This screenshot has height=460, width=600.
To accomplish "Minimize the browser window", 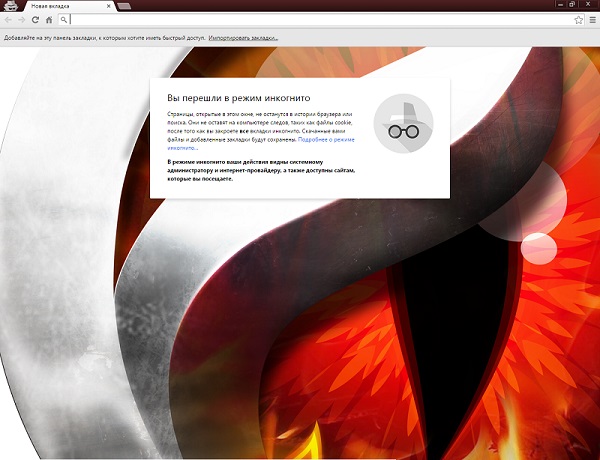I will tap(561, 4).
